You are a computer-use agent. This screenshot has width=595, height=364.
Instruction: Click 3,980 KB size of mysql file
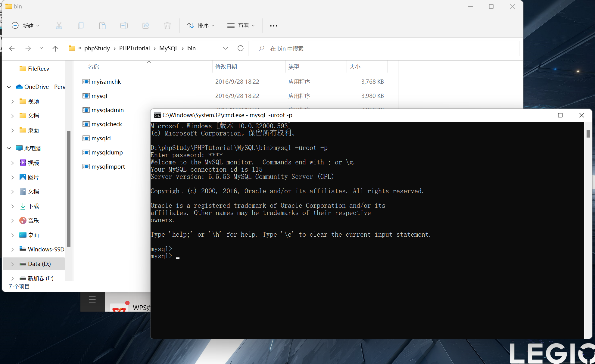[x=372, y=96]
